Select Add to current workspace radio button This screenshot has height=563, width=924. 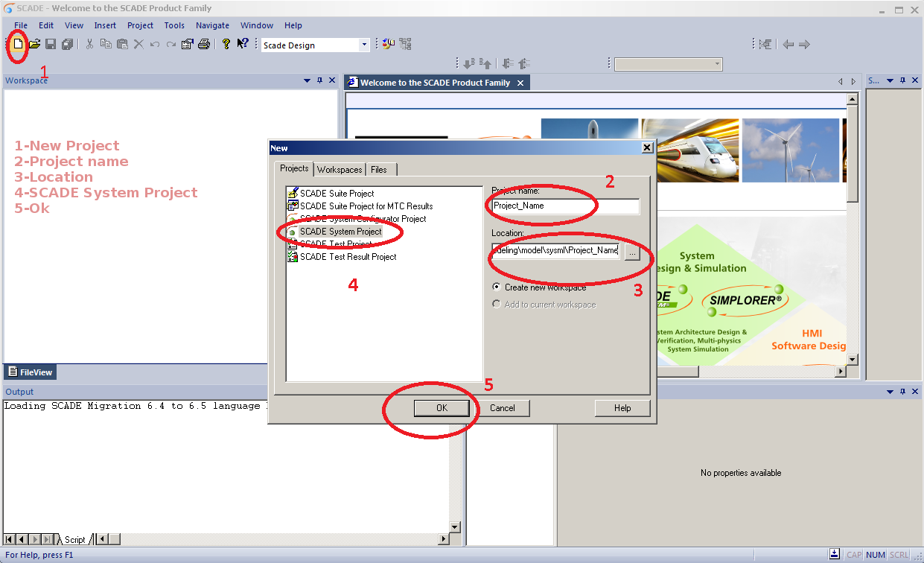coord(497,305)
